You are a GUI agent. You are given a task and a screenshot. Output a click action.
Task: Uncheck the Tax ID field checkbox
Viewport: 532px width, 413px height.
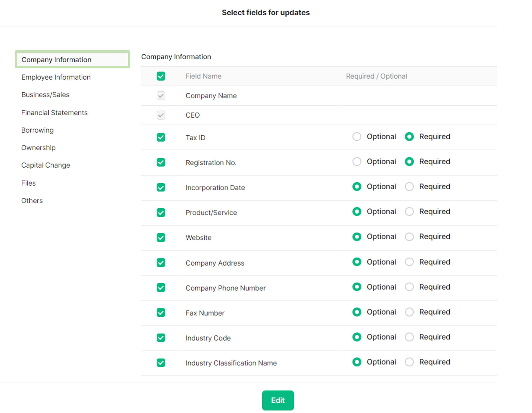161,137
